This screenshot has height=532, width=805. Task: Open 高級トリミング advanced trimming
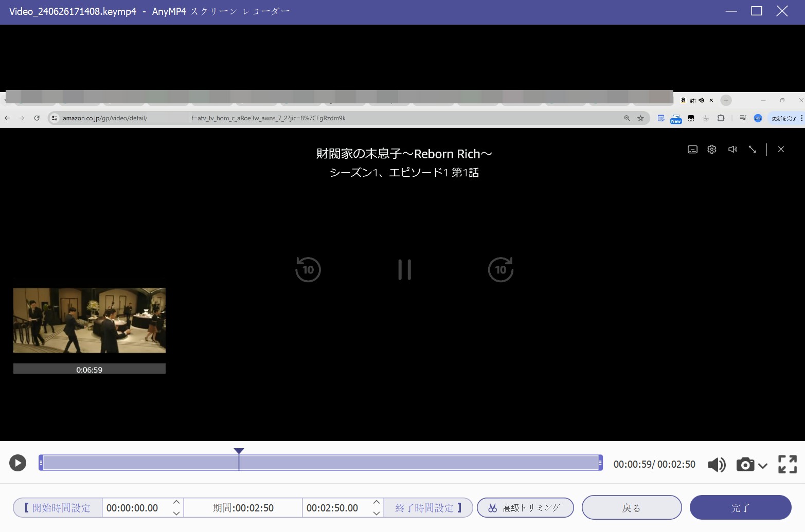pyautogui.click(x=525, y=508)
